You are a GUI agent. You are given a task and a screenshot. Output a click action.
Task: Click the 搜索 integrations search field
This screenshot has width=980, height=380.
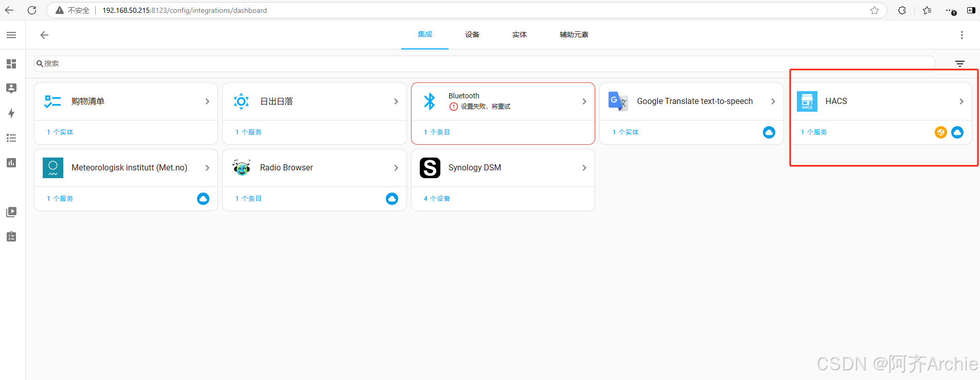[x=484, y=64]
